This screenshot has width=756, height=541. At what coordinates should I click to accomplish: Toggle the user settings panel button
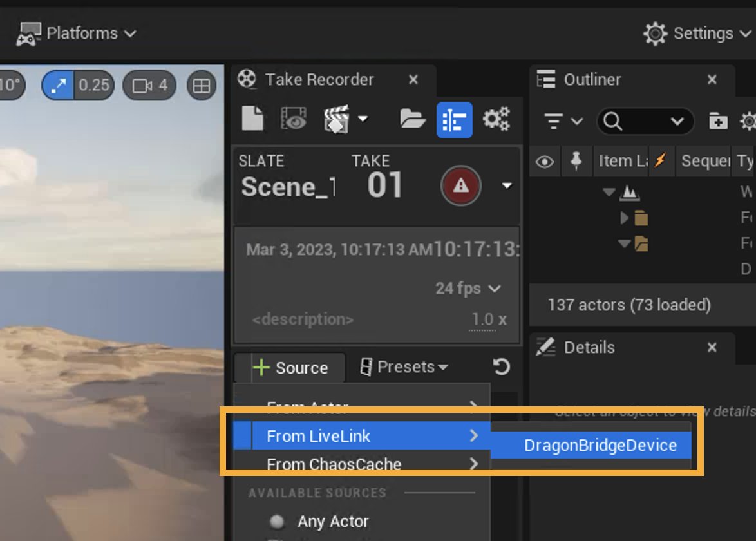click(x=455, y=120)
